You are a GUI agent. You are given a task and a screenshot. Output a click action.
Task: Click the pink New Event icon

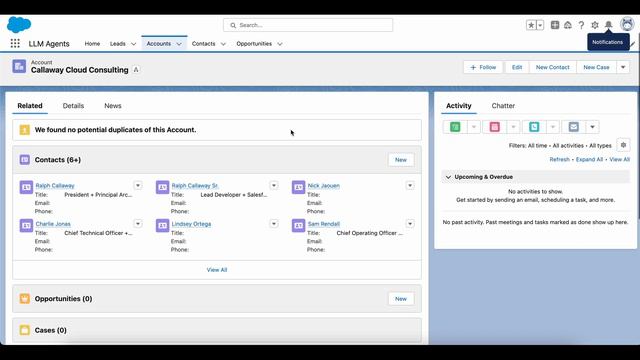click(495, 127)
